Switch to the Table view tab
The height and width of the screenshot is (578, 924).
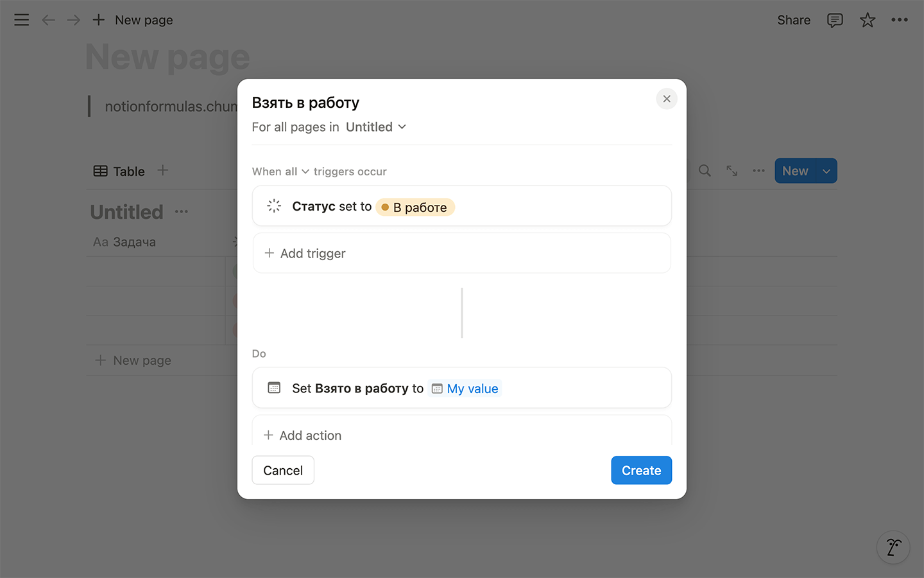click(119, 171)
